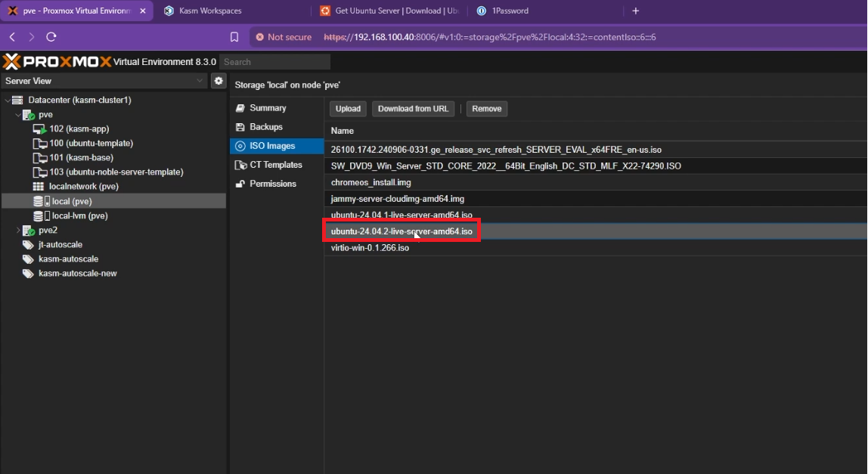Click the Upload button
The width and height of the screenshot is (868, 474).
(348, 109)
